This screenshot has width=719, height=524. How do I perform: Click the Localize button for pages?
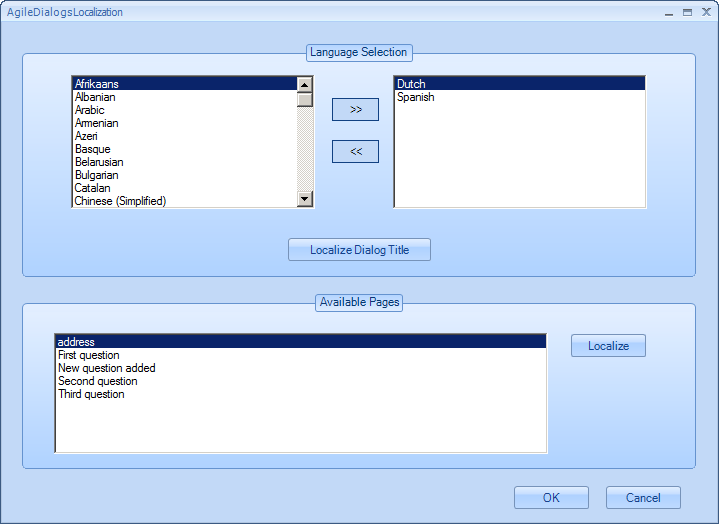click(608, 346)
